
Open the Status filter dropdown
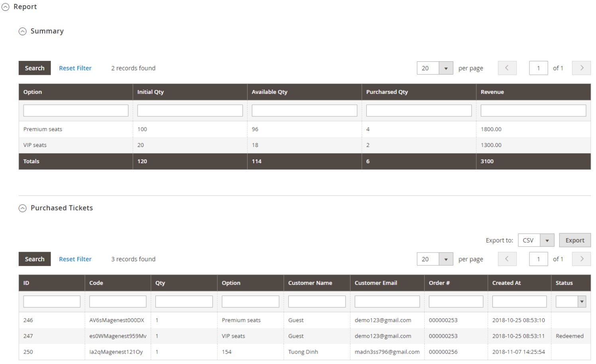570,301
